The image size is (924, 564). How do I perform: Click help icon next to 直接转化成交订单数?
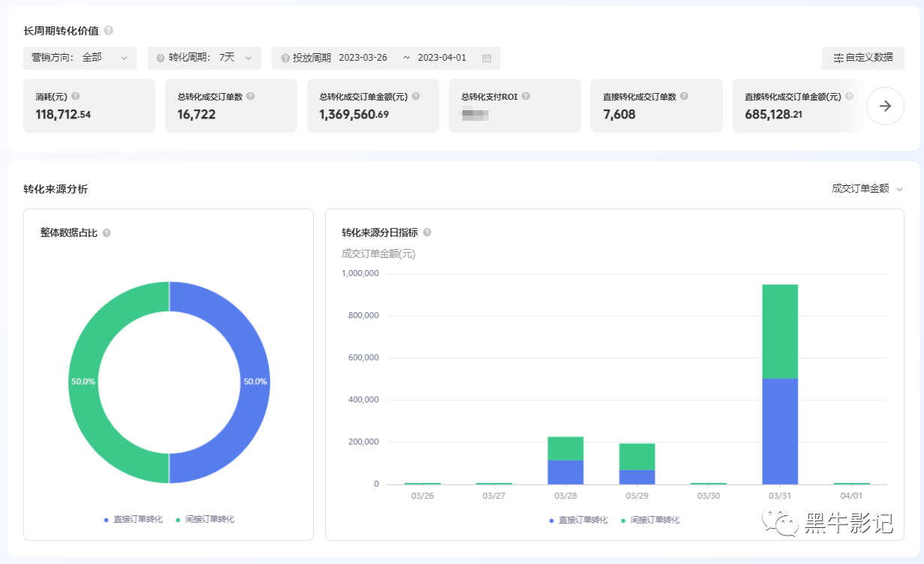pos(684,97)
